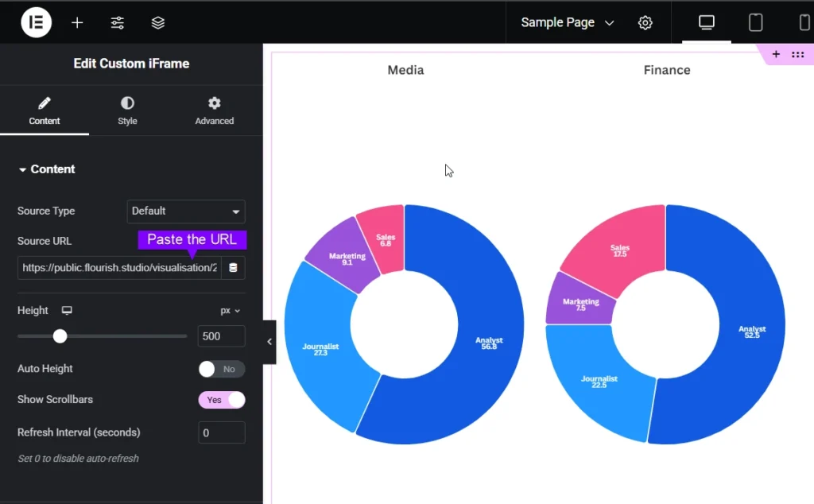814x504 pixels.
Task: Switch to the Content tab
Action: click(x=45, y=111)
